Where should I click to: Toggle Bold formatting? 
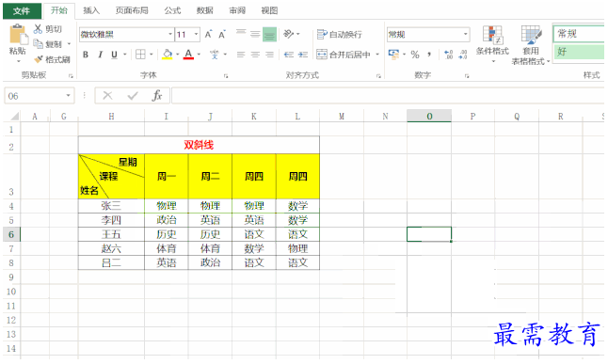click(86, 55)
